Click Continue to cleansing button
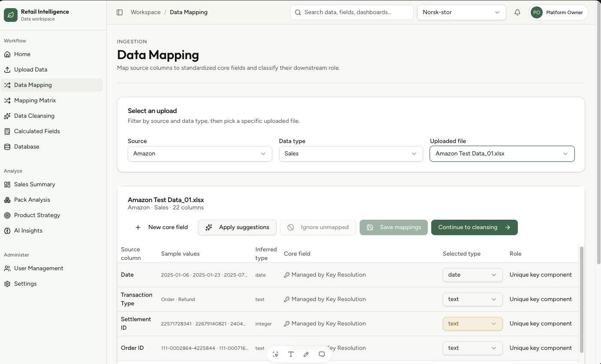Viewport: 601px width, 364px height. pyautogui.click(x=475, y=227)
